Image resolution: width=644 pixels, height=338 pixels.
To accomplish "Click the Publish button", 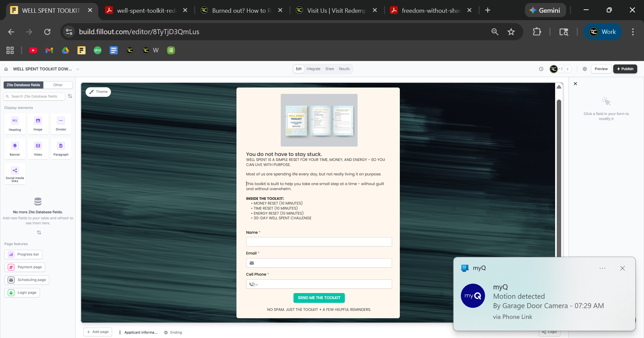I will [x=625, y=69].
